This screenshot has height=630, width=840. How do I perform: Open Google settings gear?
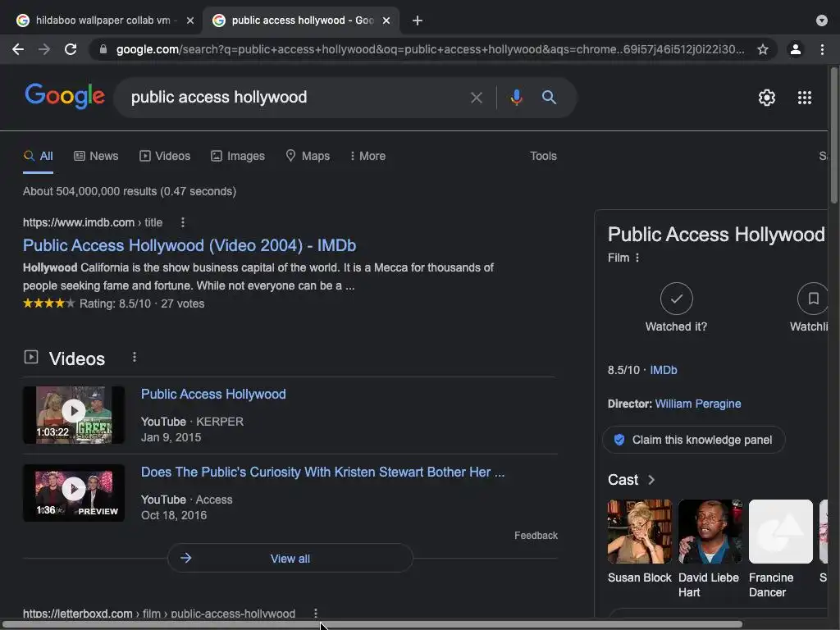[x=767, y=98]
